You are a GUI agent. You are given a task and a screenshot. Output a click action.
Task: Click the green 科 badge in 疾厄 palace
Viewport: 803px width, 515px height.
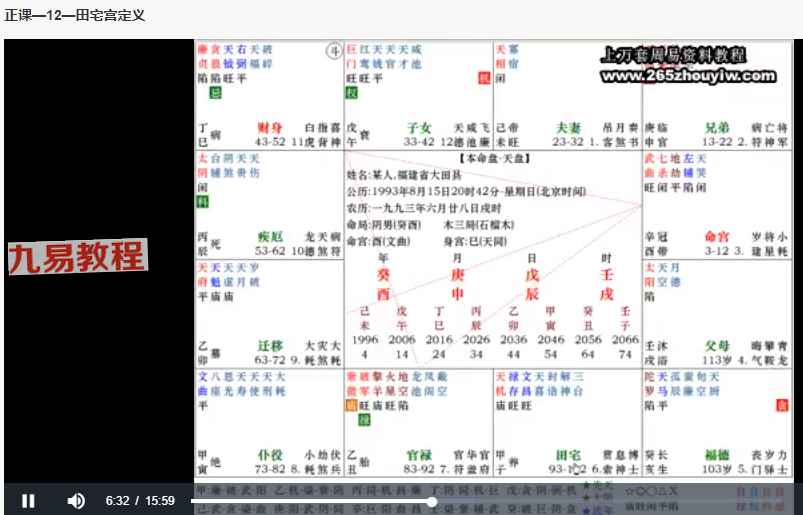click(x=203, y=201)
